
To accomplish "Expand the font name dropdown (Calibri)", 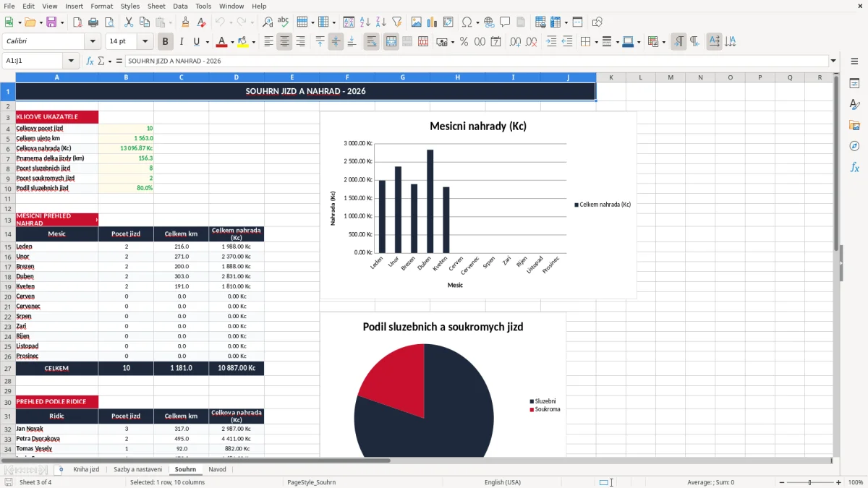I will click(x=93, y=42).
